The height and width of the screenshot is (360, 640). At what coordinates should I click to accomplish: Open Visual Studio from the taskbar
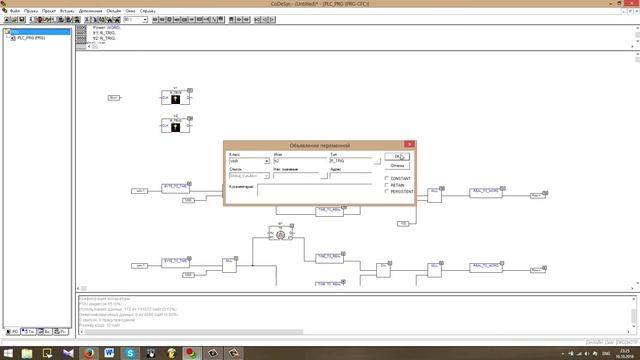[68, 353]
